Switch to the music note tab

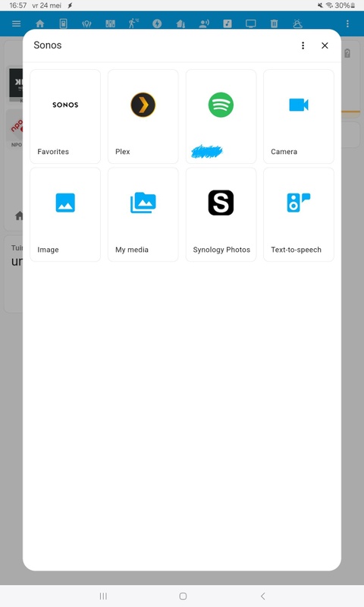click(227, 24)
